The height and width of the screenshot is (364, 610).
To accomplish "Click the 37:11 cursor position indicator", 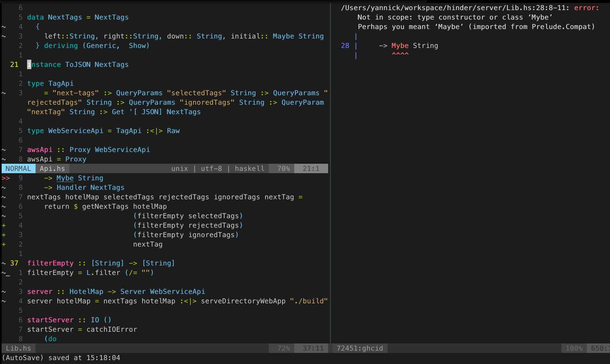I will point(313,348).
